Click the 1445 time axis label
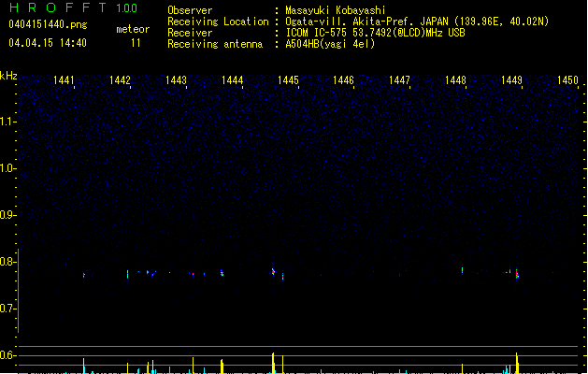 [x=288, y=80]
